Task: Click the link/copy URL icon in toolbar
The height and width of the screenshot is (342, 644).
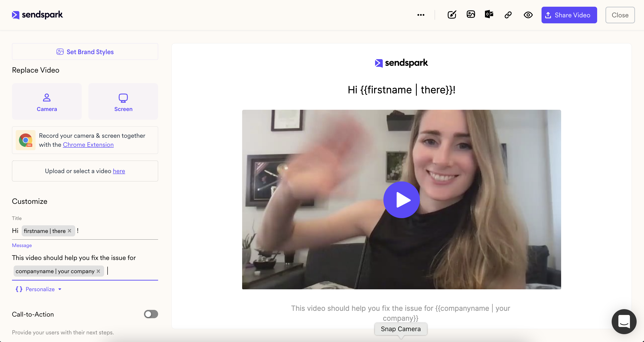Action: click(x=509, y=15)
